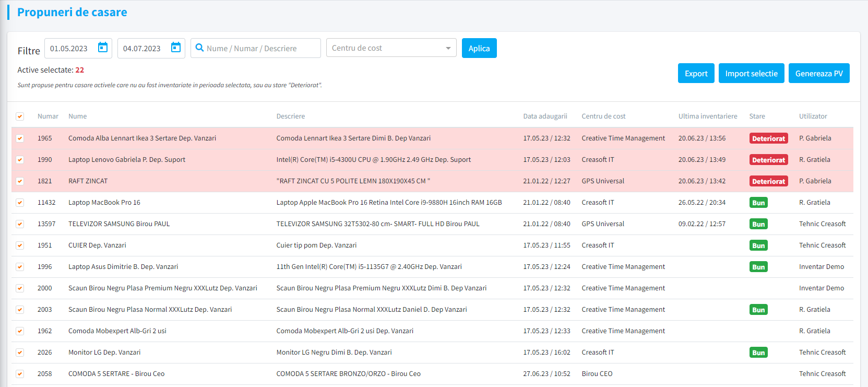Image resolution: width=868 pixels, height=387 pixels.
Task: Open the end date calendar picker icon
Action: point(176,48)
